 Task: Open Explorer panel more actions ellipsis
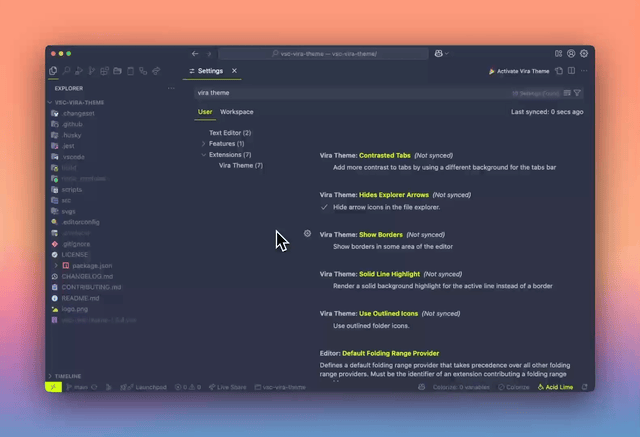(171, 88)
